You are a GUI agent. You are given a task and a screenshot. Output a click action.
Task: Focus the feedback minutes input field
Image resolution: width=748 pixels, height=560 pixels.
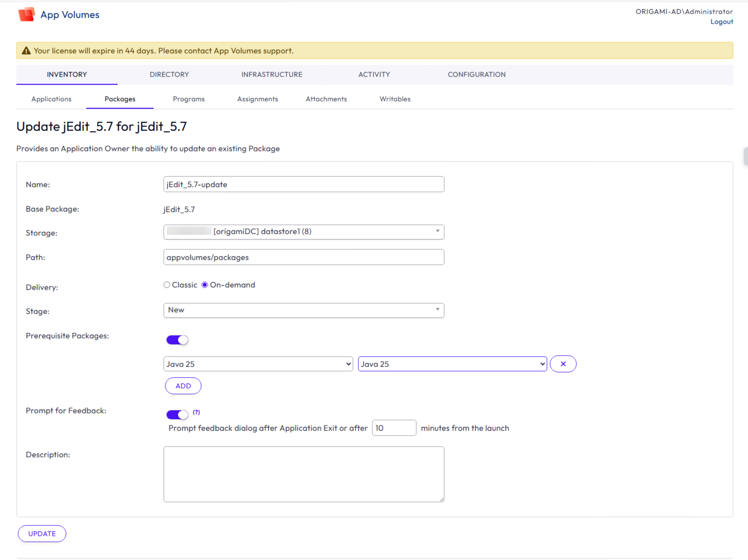coord(394,428)
